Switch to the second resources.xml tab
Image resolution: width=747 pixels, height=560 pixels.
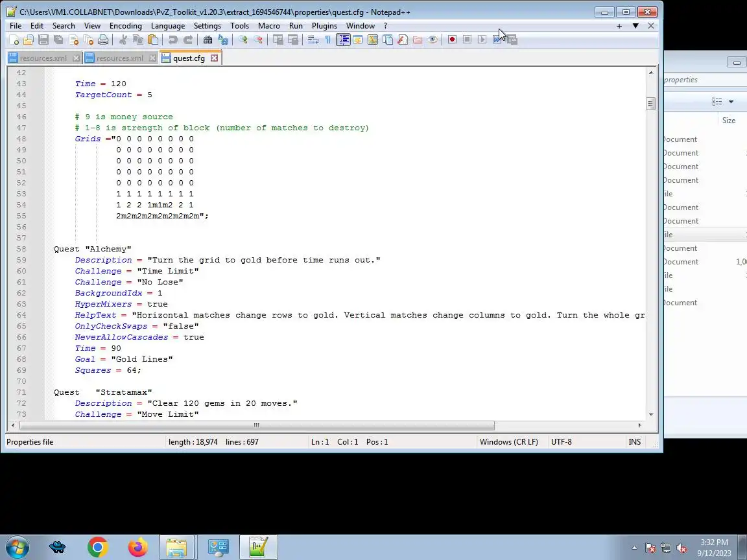119,58
